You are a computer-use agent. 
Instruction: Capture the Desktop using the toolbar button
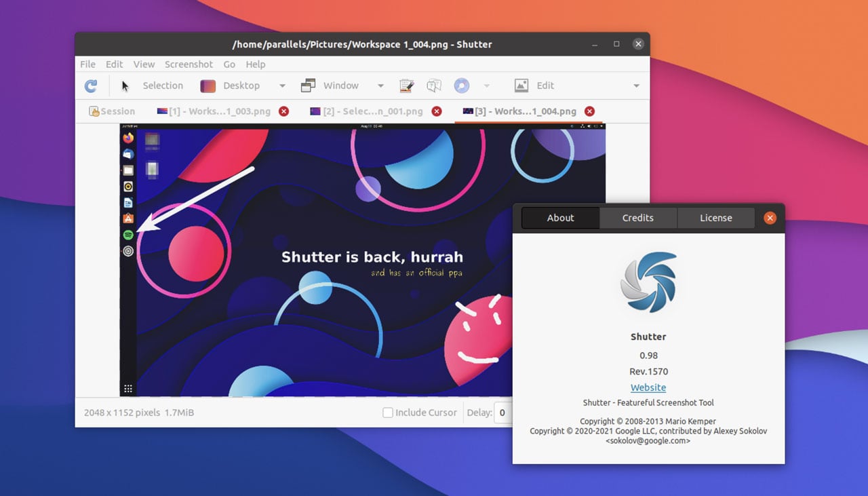click(x=231, y=85)
